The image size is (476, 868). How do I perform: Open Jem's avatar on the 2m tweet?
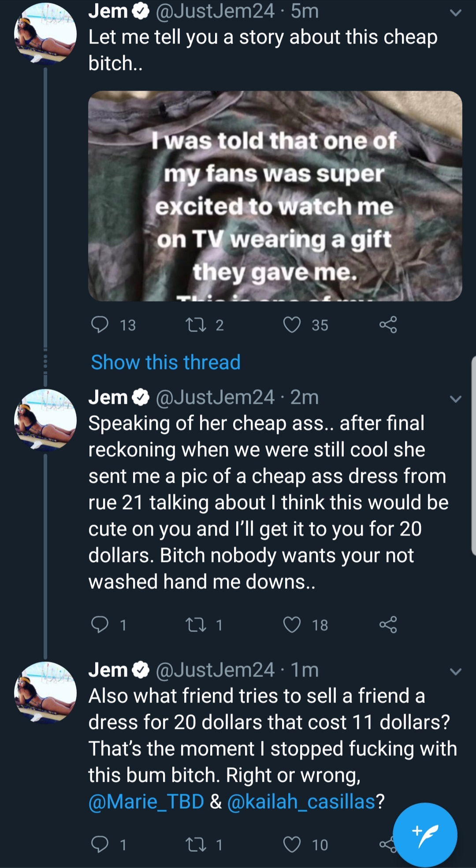(x=45, y=420)
